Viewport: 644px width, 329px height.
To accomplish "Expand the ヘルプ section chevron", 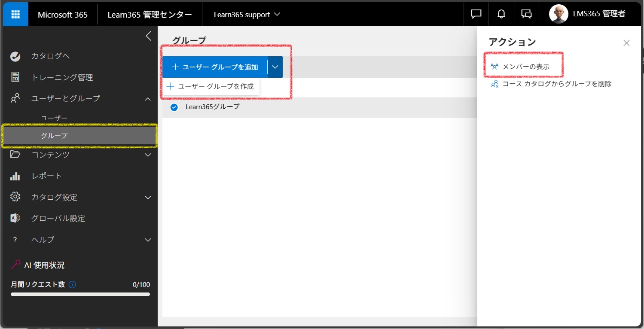I will (x=148, y=240).
